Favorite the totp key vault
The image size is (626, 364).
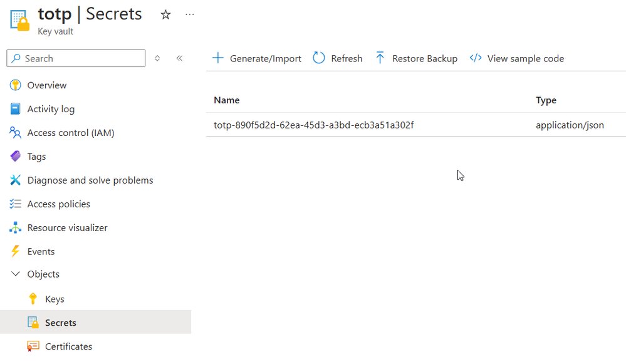point(165,14)
